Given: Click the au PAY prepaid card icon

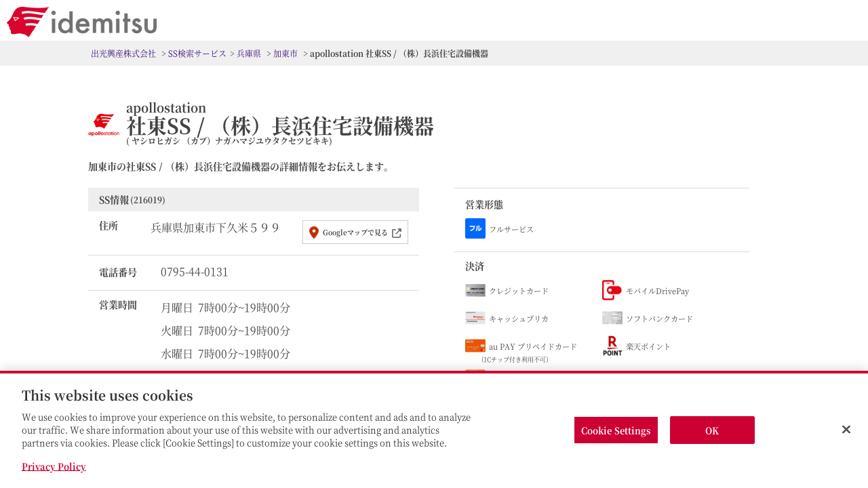Looking at the screenshot, I should coord(475,346).
